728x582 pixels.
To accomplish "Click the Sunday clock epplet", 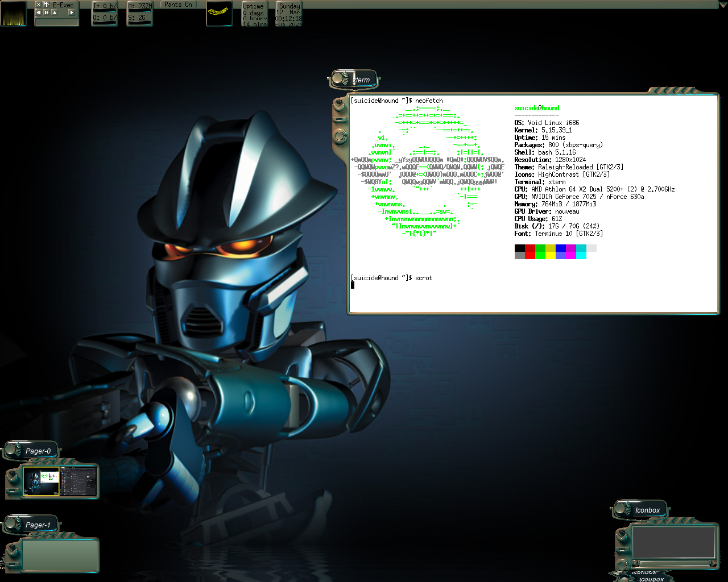I will 289,15.
